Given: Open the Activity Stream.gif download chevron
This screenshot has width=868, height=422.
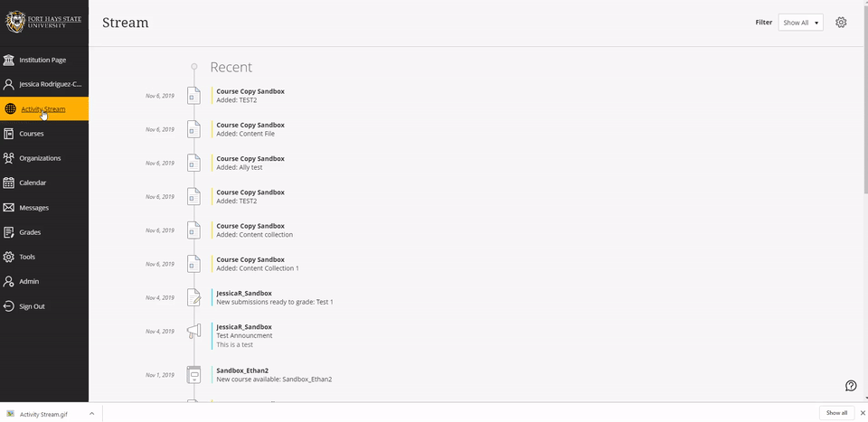Looking at the screenshot, I should pyautogui.click(x=92, y=413).
